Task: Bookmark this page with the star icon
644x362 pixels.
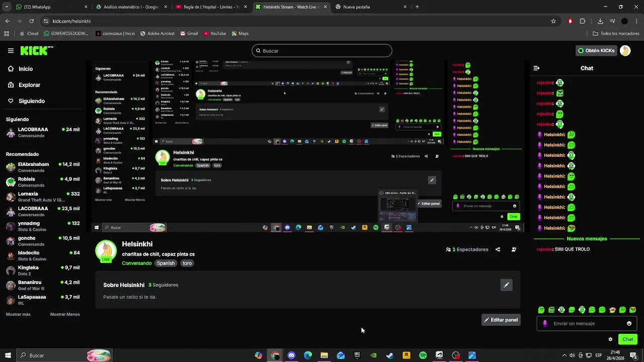Action: 553,21
